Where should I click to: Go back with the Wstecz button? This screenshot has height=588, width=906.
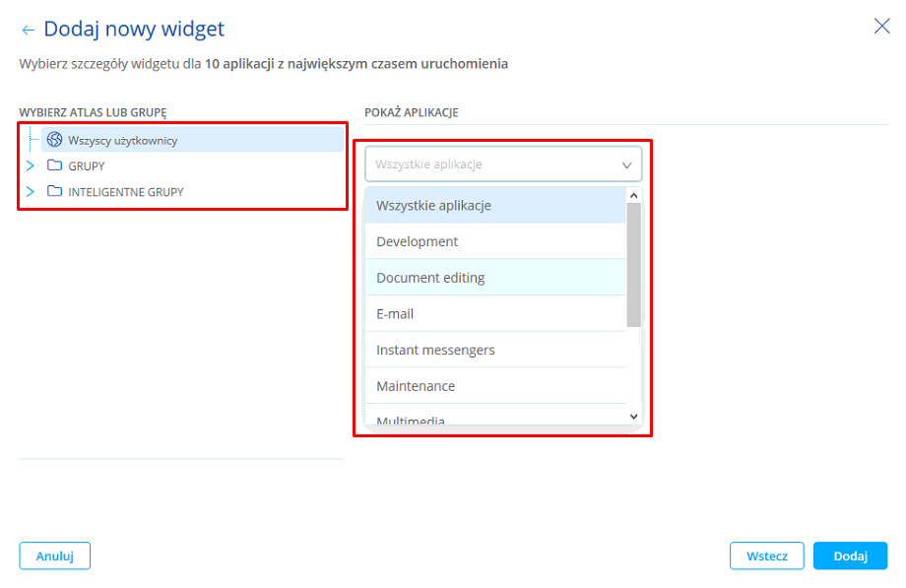766,555
